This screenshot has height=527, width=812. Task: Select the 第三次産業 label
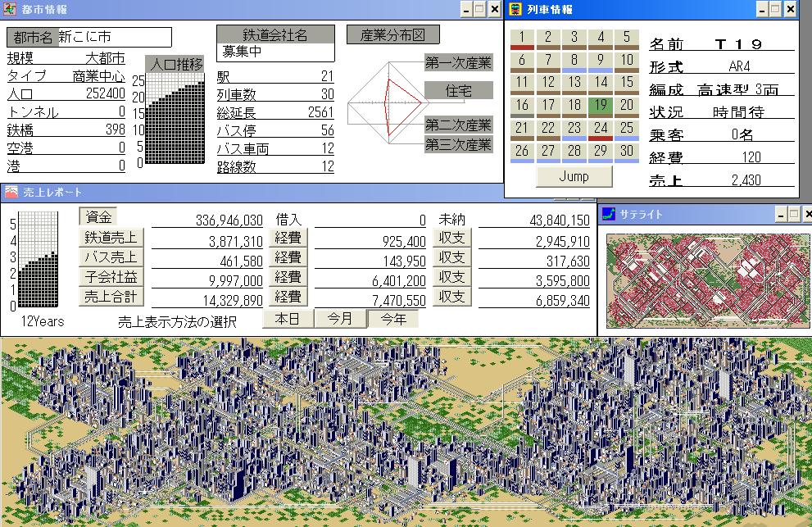[x=458, y=144]
